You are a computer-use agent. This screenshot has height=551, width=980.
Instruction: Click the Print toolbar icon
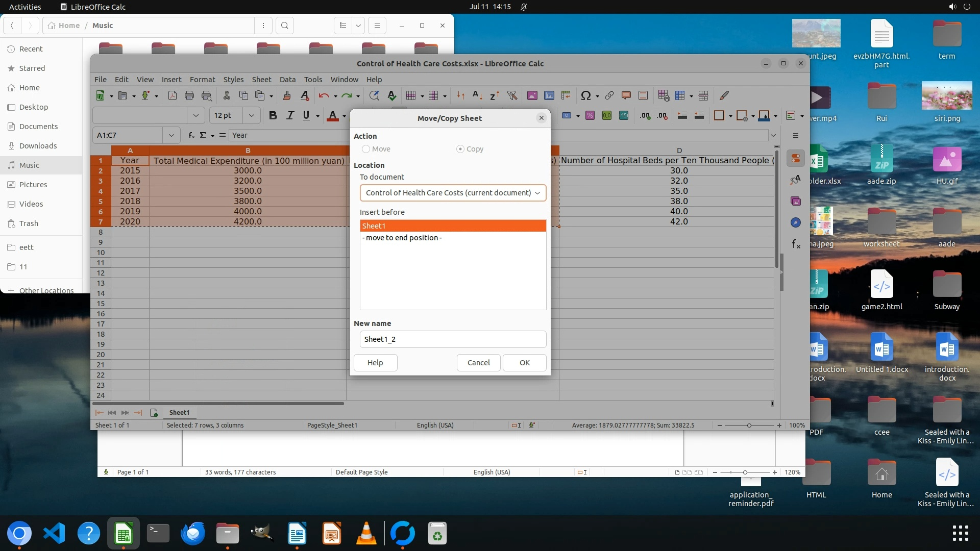189,95
